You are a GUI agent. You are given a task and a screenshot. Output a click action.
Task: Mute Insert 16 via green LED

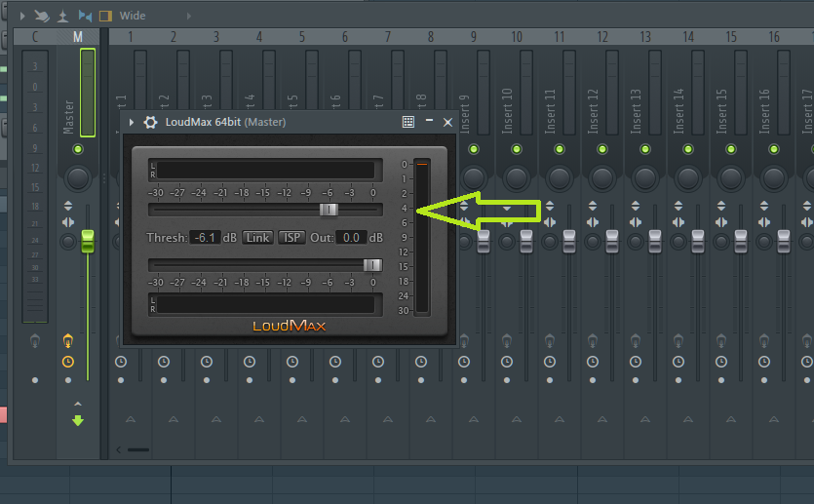774,149
